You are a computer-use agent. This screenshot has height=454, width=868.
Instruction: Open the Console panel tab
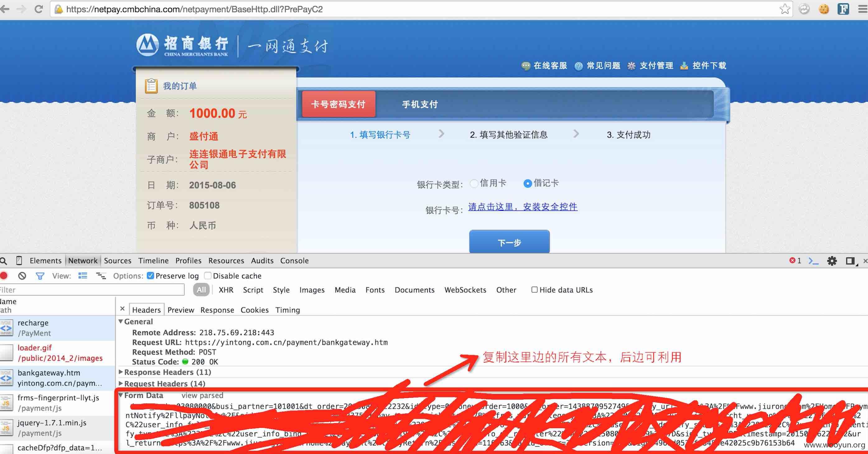pyautogui.click(x=295, y=261)
